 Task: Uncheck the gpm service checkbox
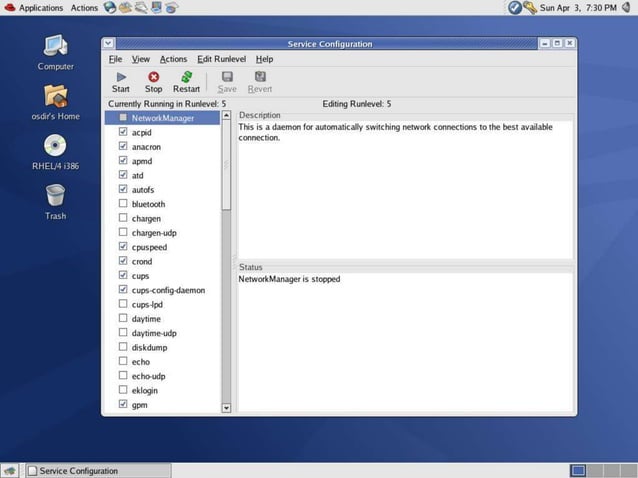click(x=123, y=404)
